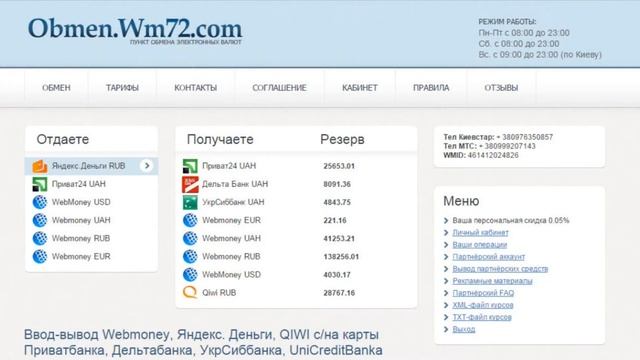Select Webmoney UAH in Отдаете list
The height and width of the screenshot is (360, 640).
[91, 220]
